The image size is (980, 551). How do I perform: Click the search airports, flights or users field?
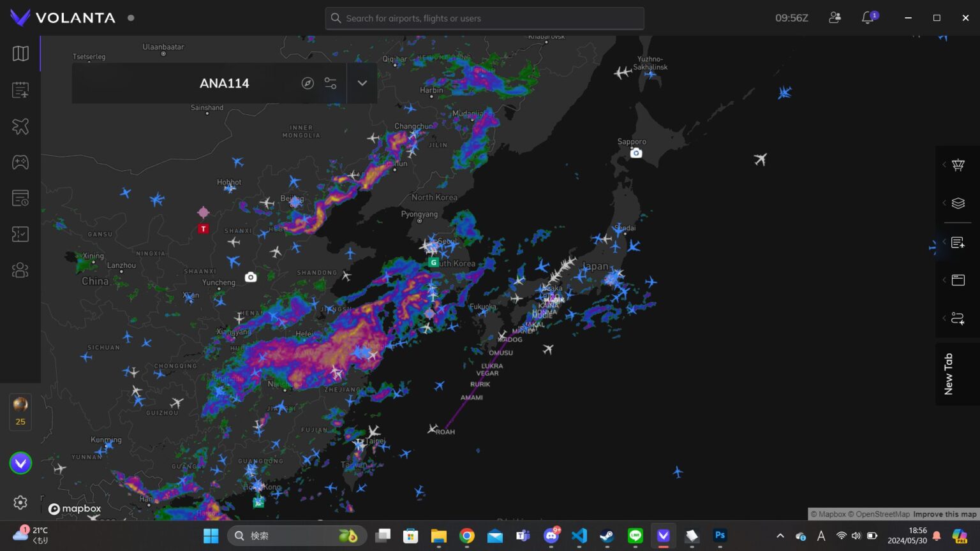[485, 18]
